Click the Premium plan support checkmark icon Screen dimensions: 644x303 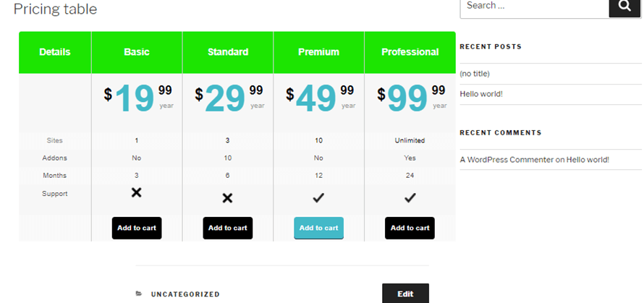318,197
